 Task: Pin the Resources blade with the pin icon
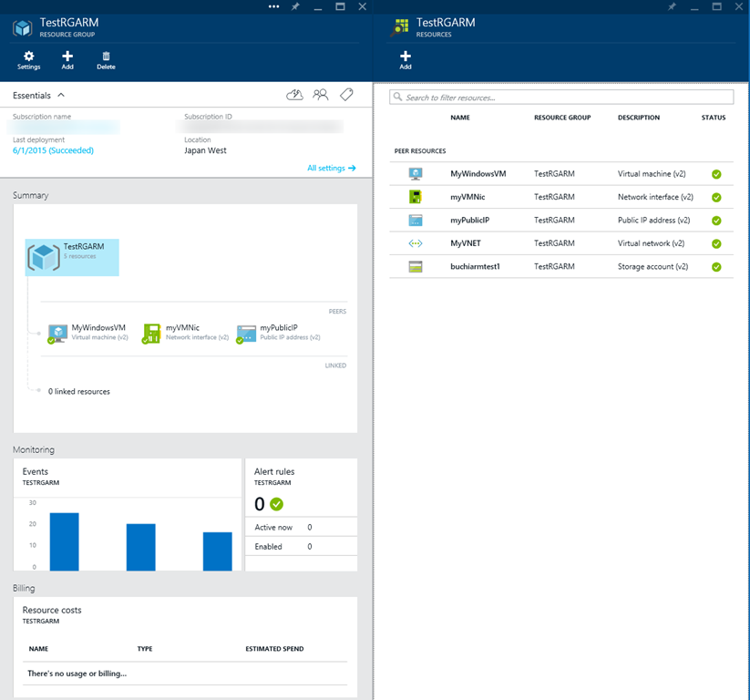click(672, 6)
